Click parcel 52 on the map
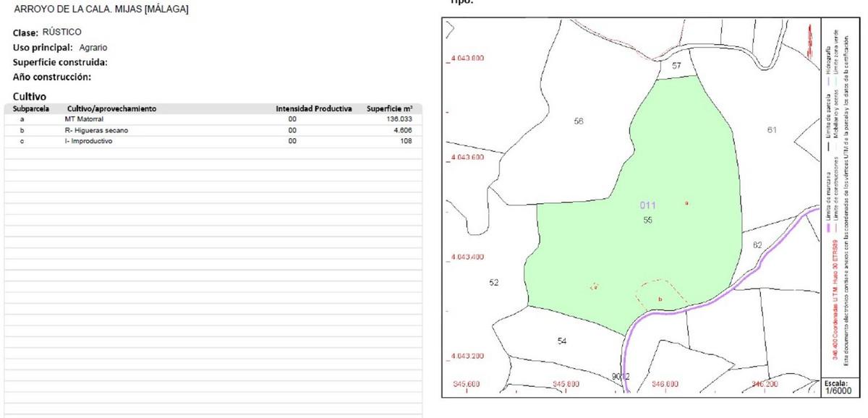 pos(494,283)
